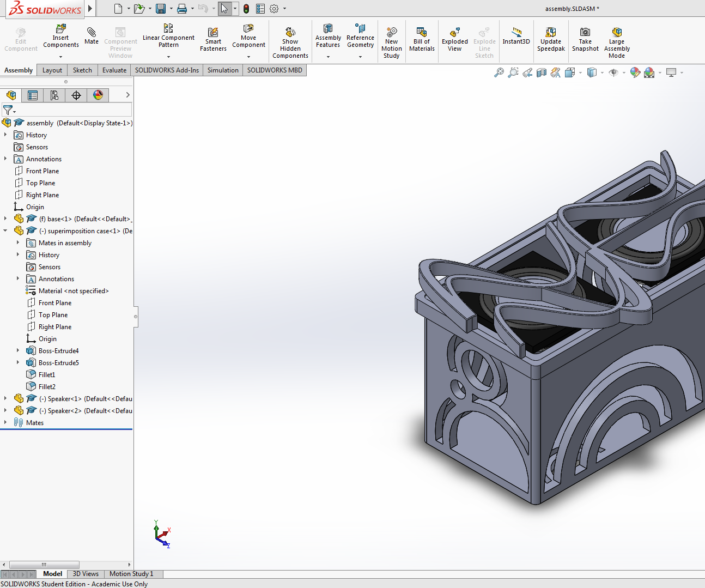Open the PropertyManager tab icon
This screenshot has height=588, width=705.
pos(33,95)
